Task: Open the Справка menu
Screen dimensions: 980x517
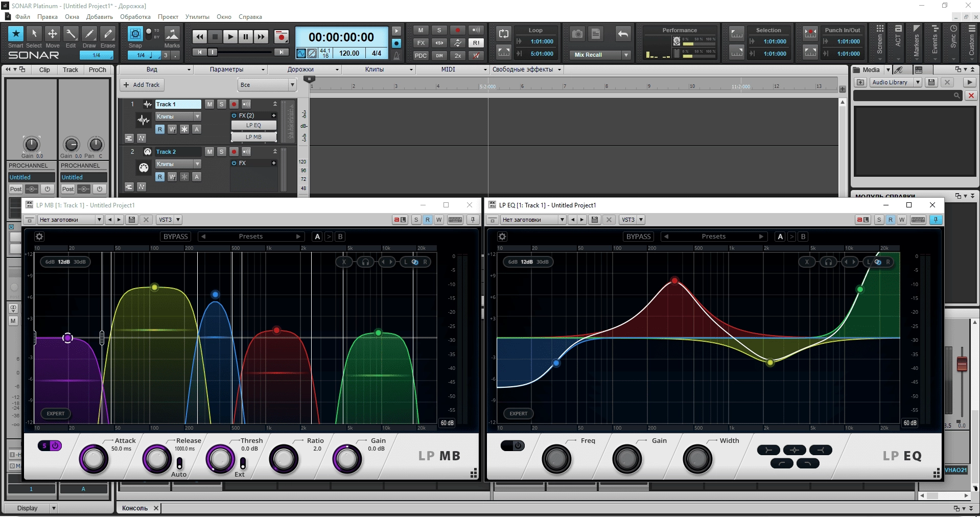Action: tap(250, 17)
